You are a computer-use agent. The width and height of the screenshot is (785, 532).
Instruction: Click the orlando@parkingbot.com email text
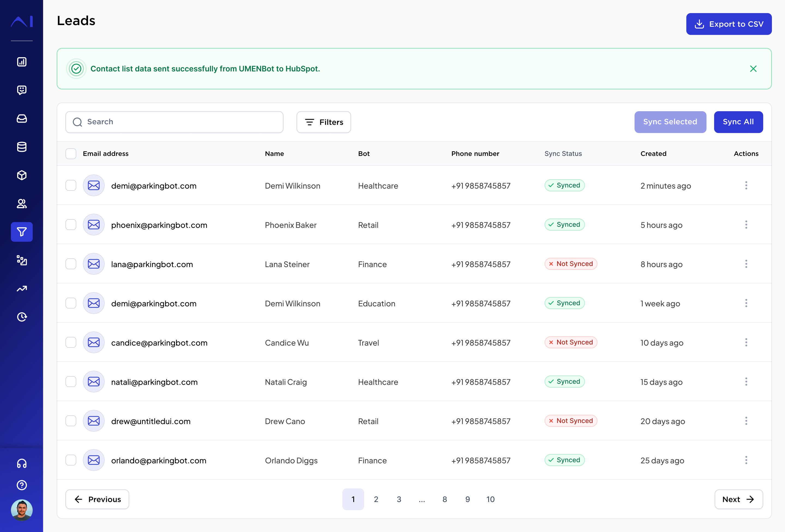coord(158,460)
